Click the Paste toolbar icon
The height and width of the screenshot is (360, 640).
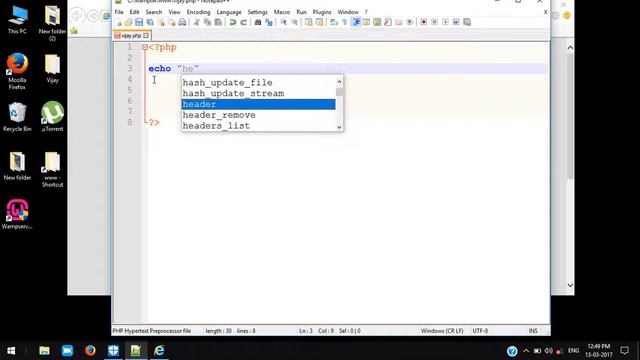coord(218,22)
